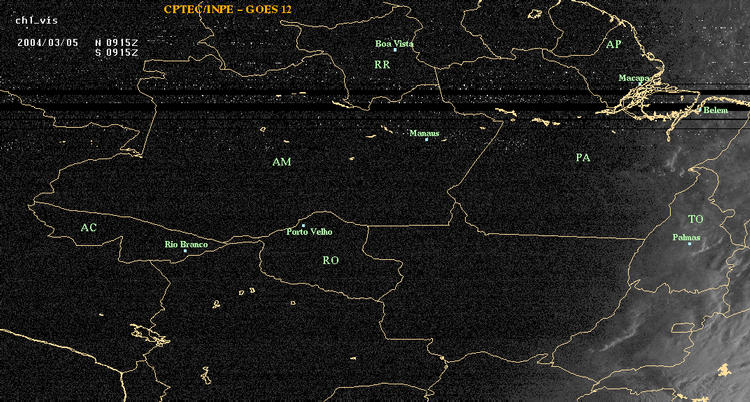Click the Rio Branco city marker dot
750x402 pixels.
click(x=185, y=251)
